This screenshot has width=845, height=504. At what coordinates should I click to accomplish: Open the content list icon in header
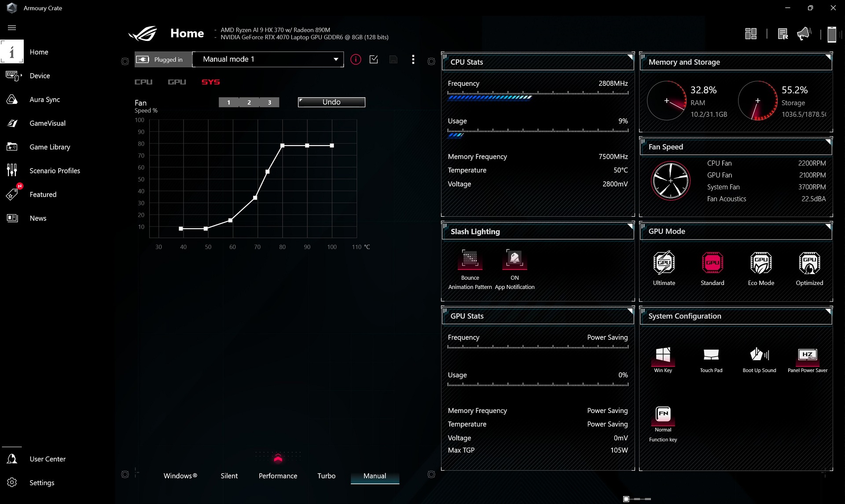783,34
